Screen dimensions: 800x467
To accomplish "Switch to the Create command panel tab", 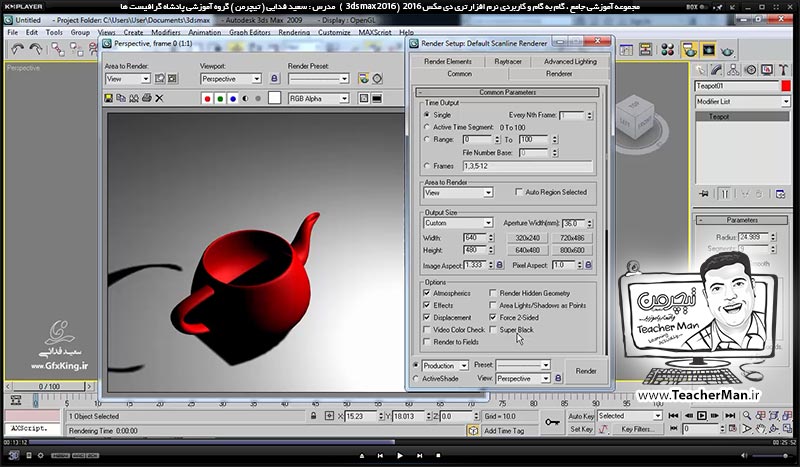I will pos(701,69).
